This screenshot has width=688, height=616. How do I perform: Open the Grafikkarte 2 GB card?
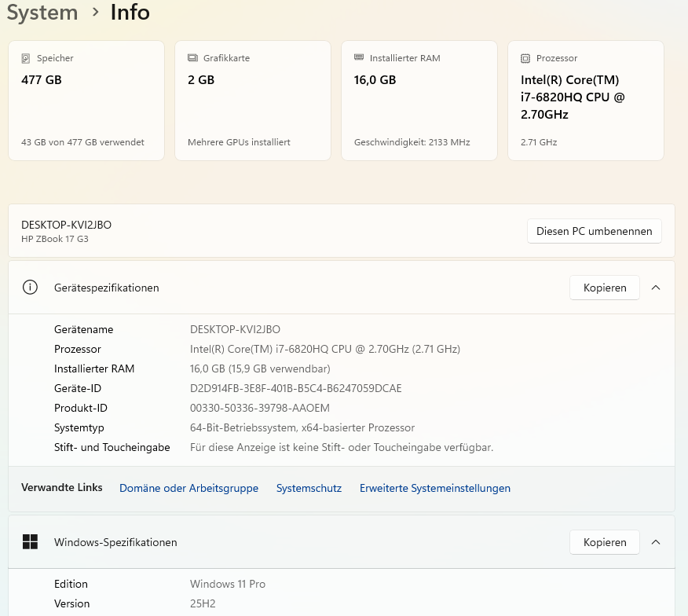[253, 101]
